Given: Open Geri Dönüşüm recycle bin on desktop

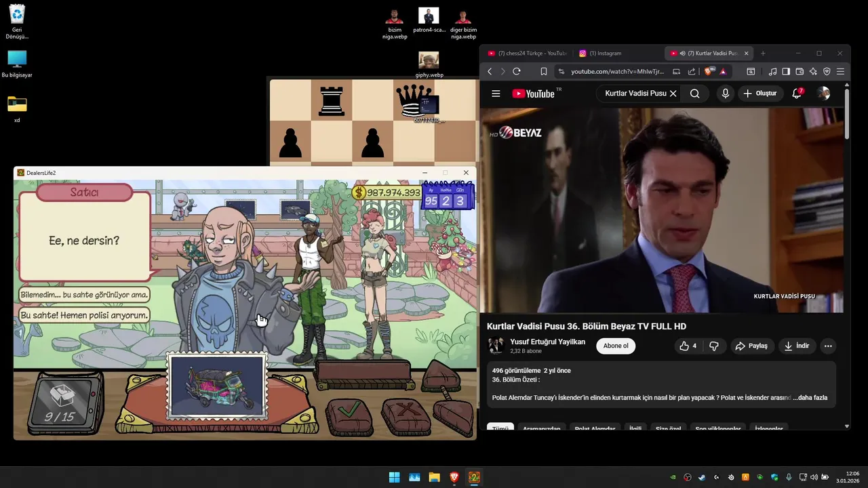Looking at the screenshot, I should tap(17, 22).
